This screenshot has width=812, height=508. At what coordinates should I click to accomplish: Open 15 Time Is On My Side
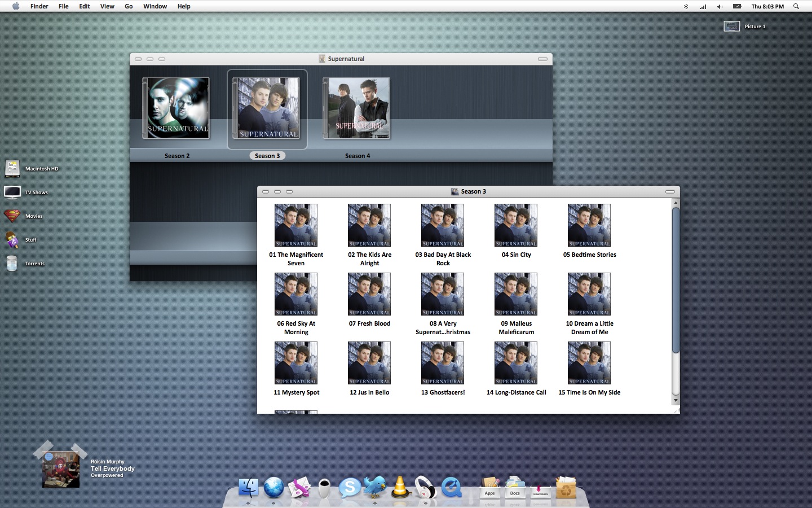pyautogui.click(x=589, y=363)
